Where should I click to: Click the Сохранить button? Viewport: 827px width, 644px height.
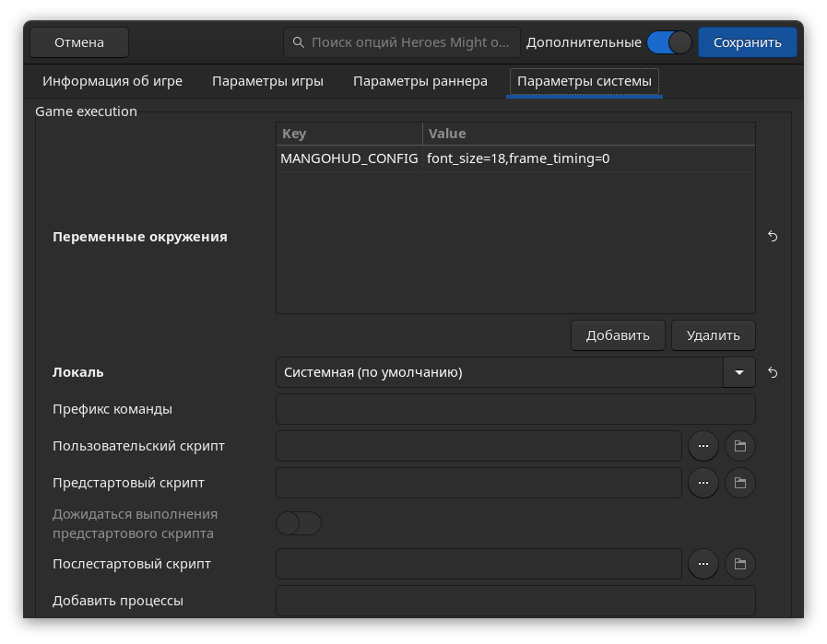coord(748,42)
